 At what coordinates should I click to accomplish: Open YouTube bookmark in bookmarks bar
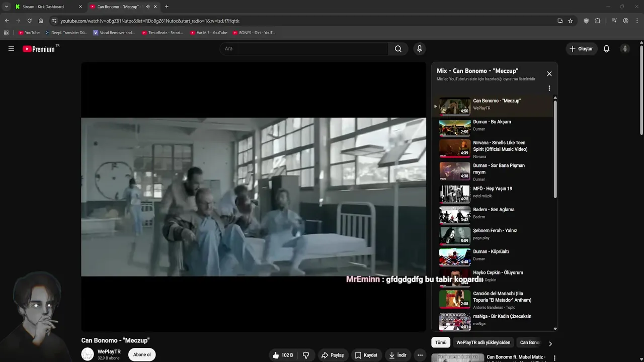29,33
